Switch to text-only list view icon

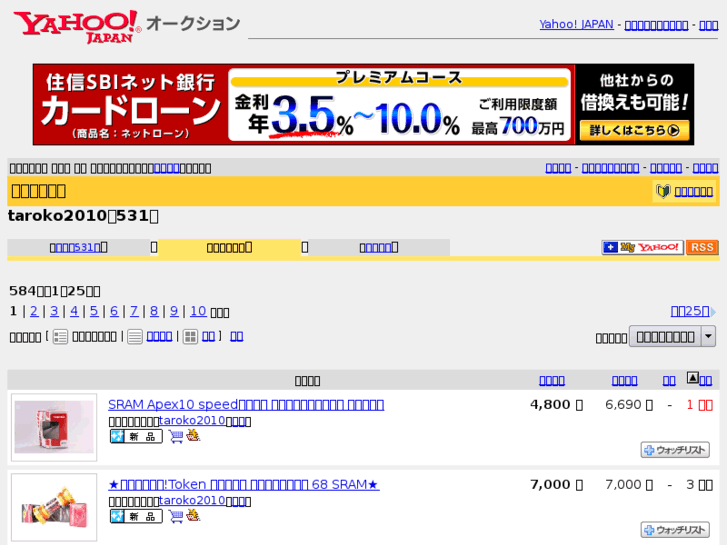[x=134, y=337]
